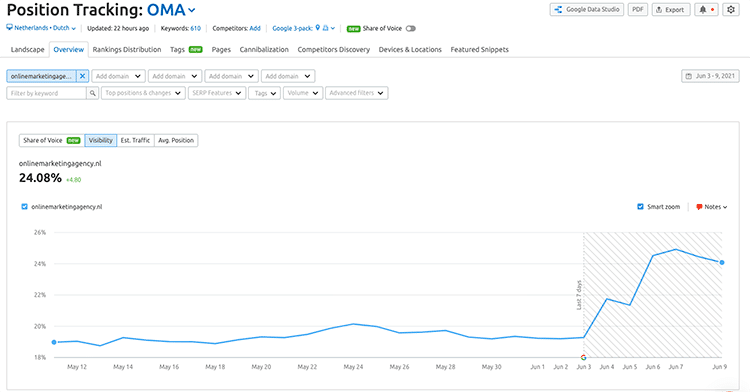Click the keyword search magnifier icon
The width and height of the screenshot is (750, 392).
tap(93, 93)
